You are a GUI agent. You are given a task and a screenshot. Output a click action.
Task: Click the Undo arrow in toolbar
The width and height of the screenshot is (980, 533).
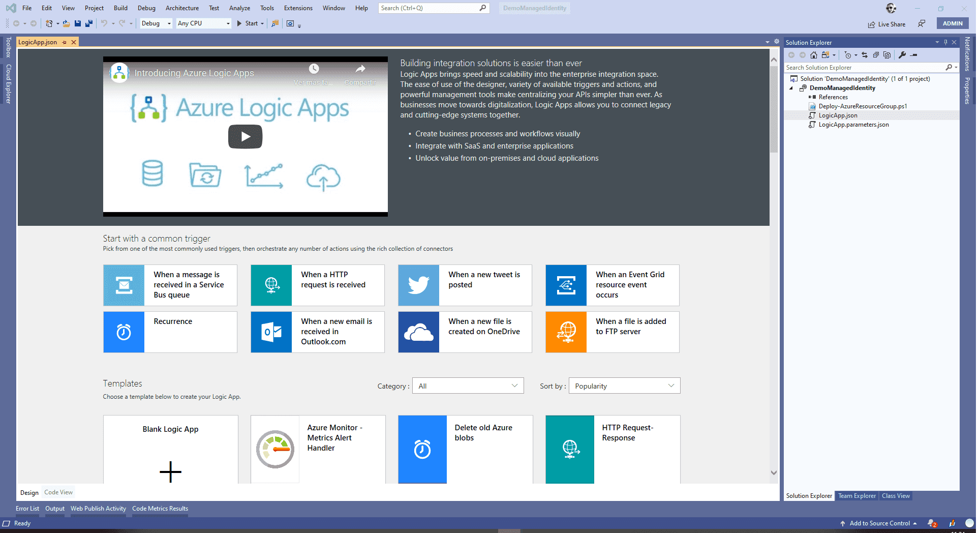[104, 23]
